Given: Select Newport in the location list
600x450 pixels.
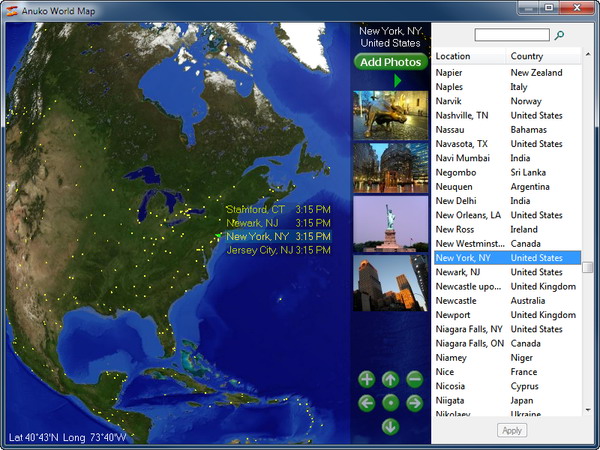Looking at the screenshot, I should 507,315.
